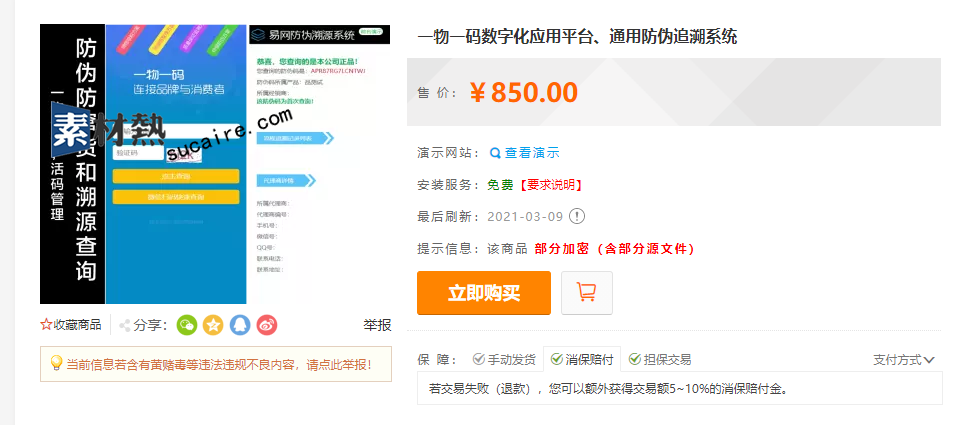Open the product preview image

point(215,164)
